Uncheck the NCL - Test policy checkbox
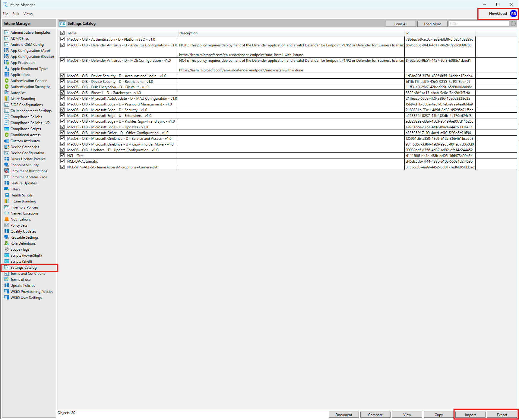The width and height of the screenshot is (519, 420). (x=62, y=155)
